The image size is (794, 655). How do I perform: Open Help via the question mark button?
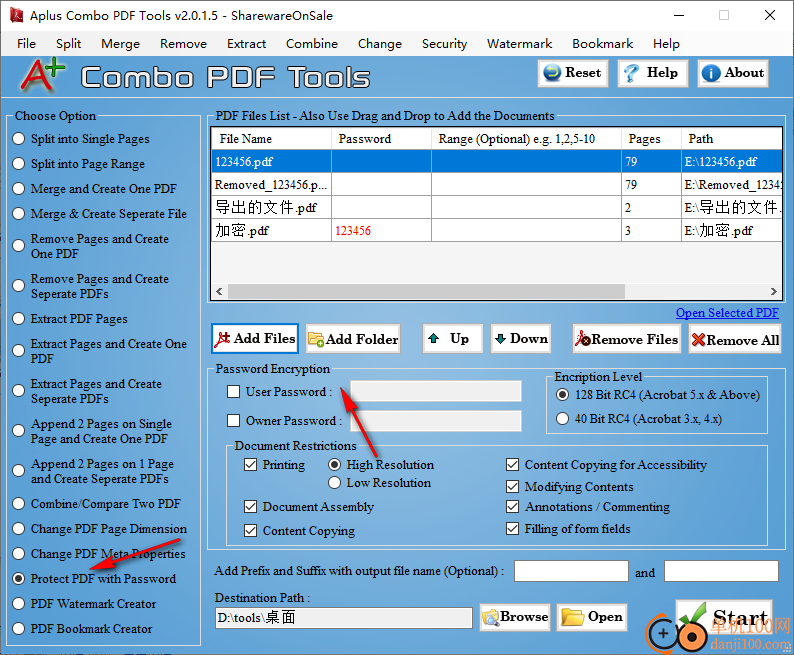653,73
